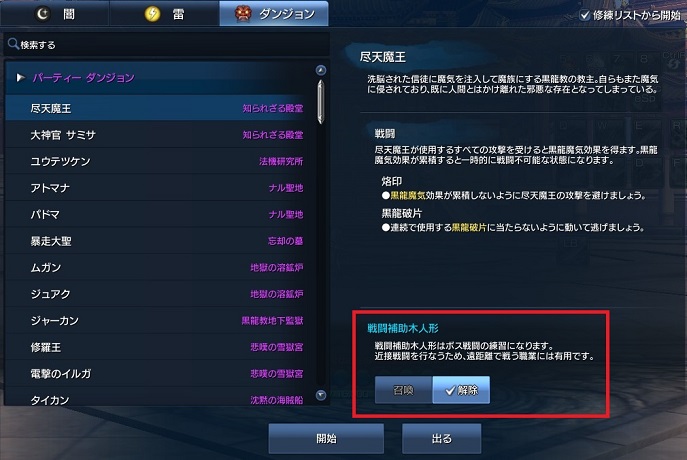Click the demon mask icon on ダンジョン tab
Image resolution: width=687 pixels, height=460 pixels.
(x=242, y=14)
